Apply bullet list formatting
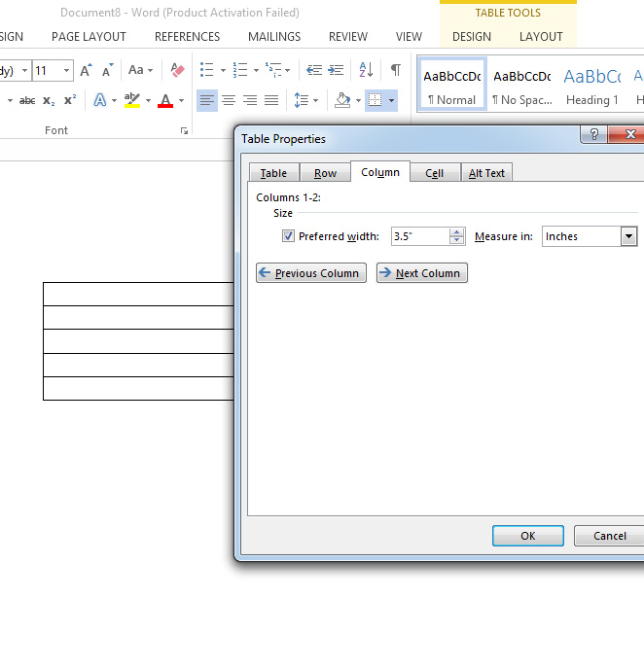The width and height of the screenshot is (644, 669). coord(207,70)
